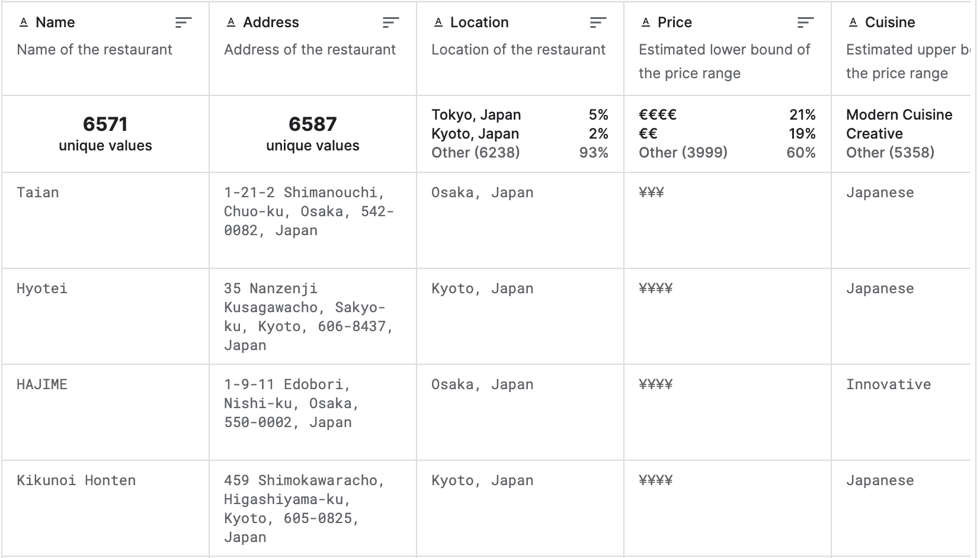Viewport: 980px width, 558px height.
Task: Filter by the €€€€ price value
Action: tap(727, 114)
